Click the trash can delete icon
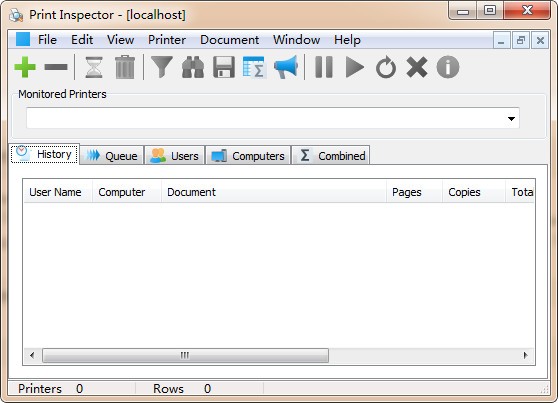The width and height of the screenshot is (558, 403). [125, 67]
